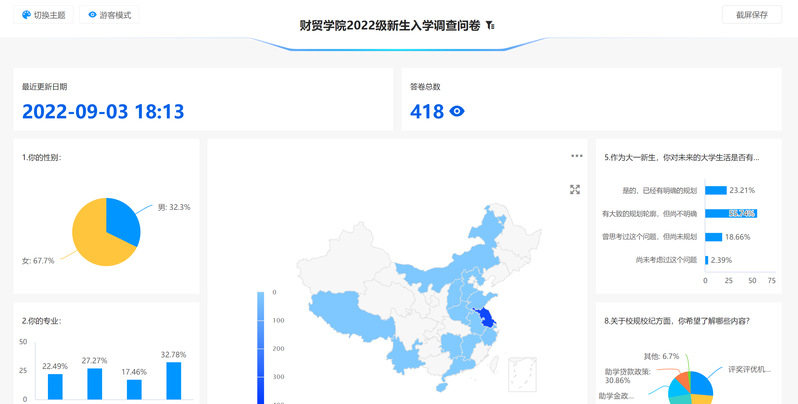
Task: Click the 截屏保存 screenshot save button
Action: point(751,15)
